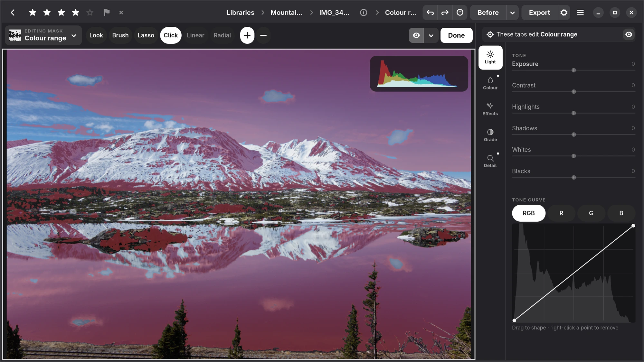Click the Colour range mask thumbnail
This screenshot has width=644, height=362.
point(15,35)
